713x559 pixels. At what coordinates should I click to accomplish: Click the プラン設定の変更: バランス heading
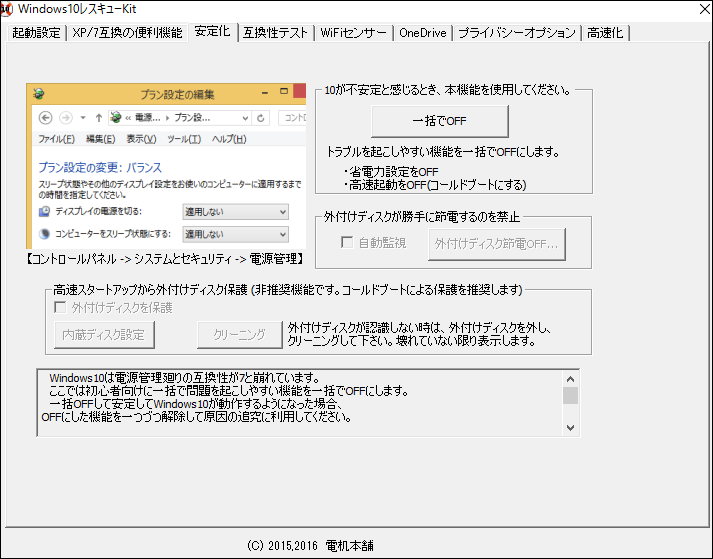(100, 167)
